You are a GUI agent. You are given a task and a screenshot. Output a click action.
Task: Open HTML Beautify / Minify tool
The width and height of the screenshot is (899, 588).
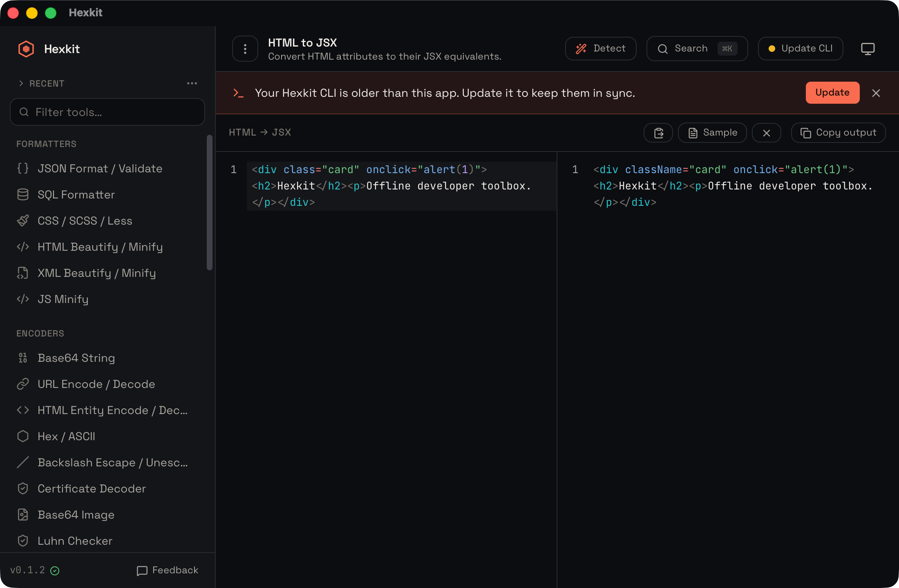[107, 247]
